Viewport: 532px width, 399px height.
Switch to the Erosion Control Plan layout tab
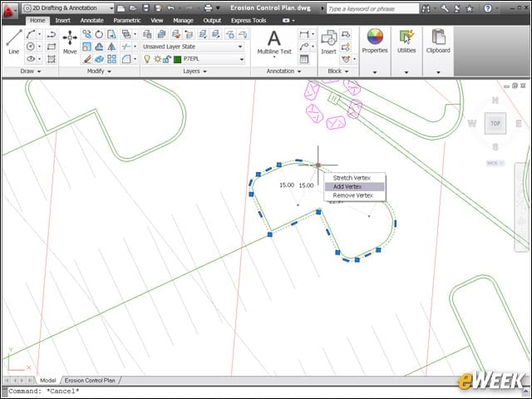pyautogui.click(x=90, y=381)
